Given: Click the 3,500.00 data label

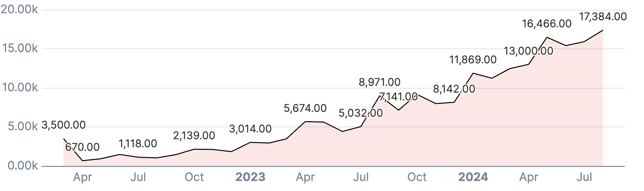Looking at the screenshot, I should click(x=63, y=125).
